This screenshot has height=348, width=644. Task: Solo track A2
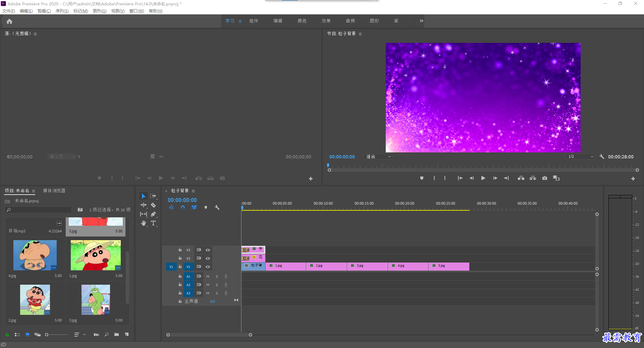click(x=217, y=285)
